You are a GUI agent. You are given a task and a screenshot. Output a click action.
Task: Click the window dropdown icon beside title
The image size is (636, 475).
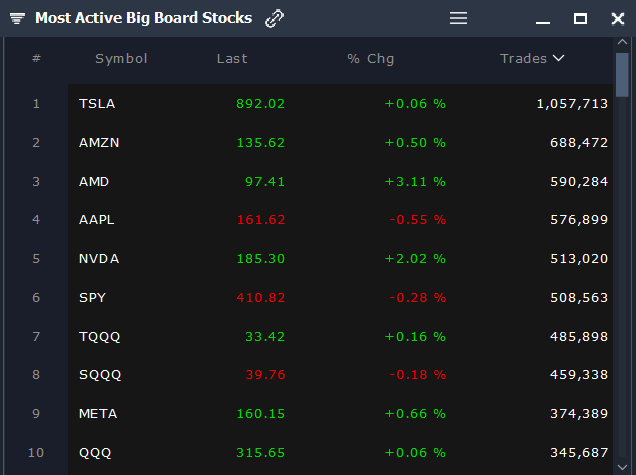[17, 18]
